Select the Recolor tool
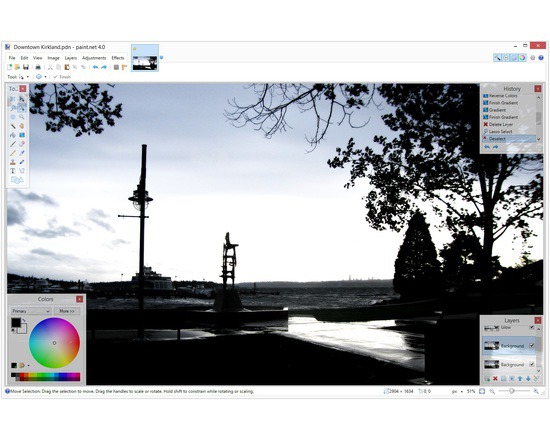550x440 pixels. [x=22, y=162]
